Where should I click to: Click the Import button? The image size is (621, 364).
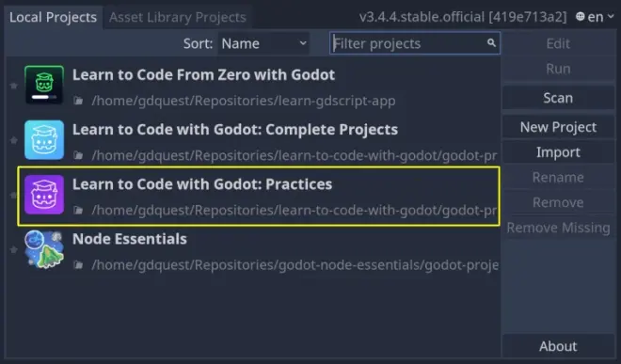[x=558, y=152]
